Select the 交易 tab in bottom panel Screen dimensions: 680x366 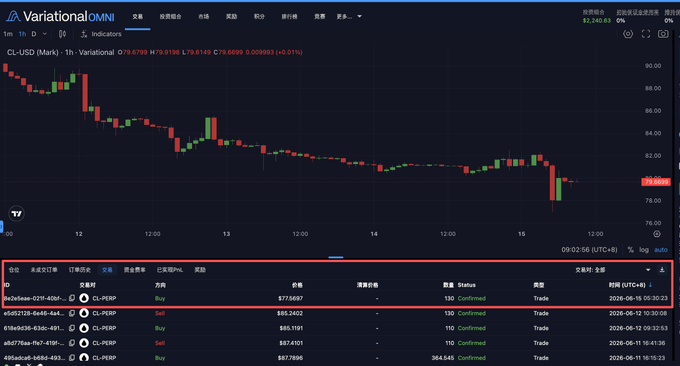coord(107,270)
